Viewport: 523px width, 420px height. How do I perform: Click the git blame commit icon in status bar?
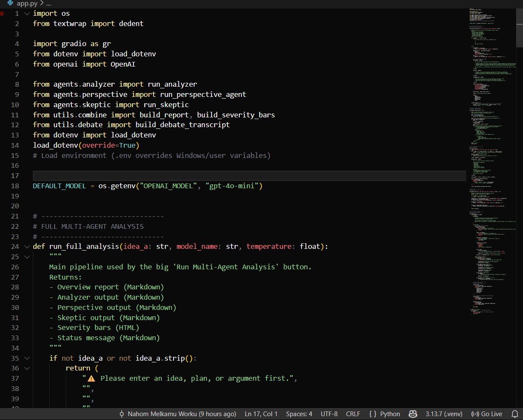click(x=122, y=414)
